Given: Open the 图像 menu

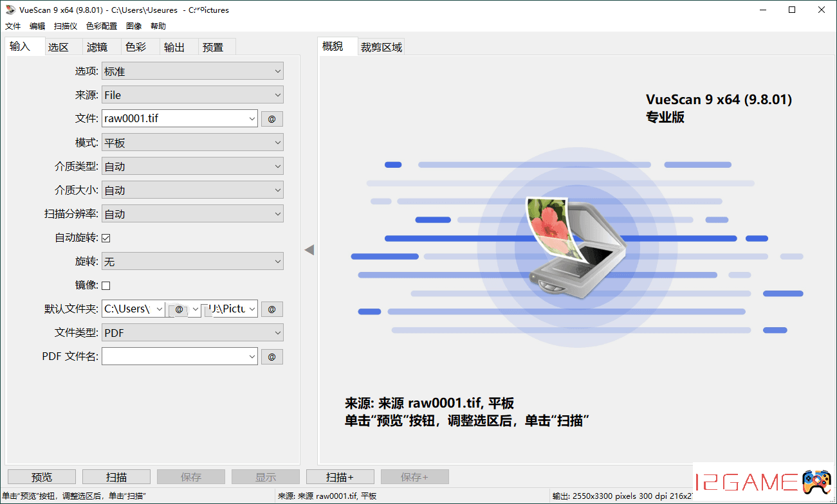Looking at the screenshot, I should pos(134,26).
